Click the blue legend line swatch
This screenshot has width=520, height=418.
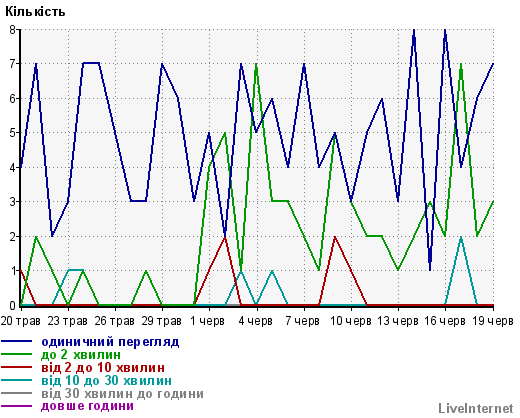click(17, 341)
